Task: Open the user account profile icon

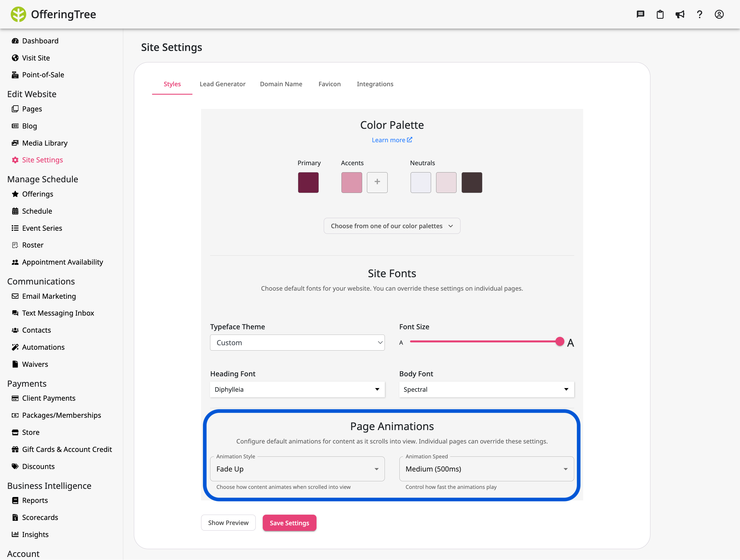Action: tap(719, 14)
